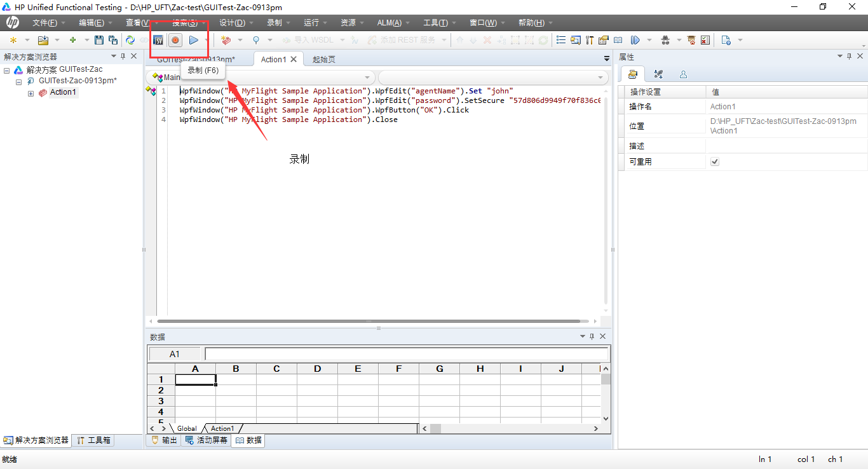Click the 操作名 value Action1
The width and height of the screenshot is (868, 469).
click(723, 107)
